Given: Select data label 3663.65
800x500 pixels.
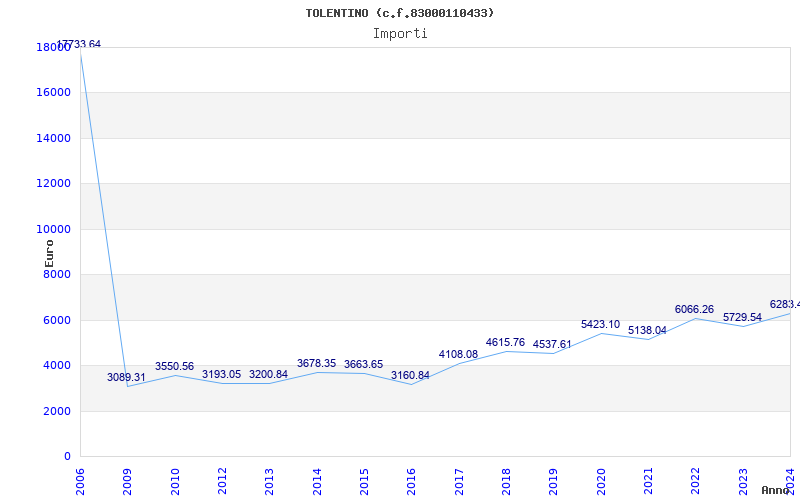Looking at the screenshot, I should point(363,364).
